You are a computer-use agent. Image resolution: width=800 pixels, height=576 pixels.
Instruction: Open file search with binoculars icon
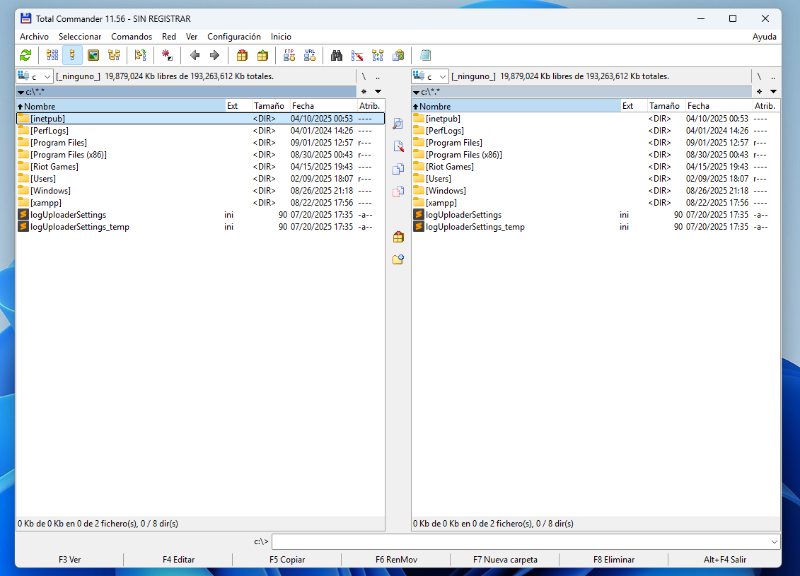point(336,55)
